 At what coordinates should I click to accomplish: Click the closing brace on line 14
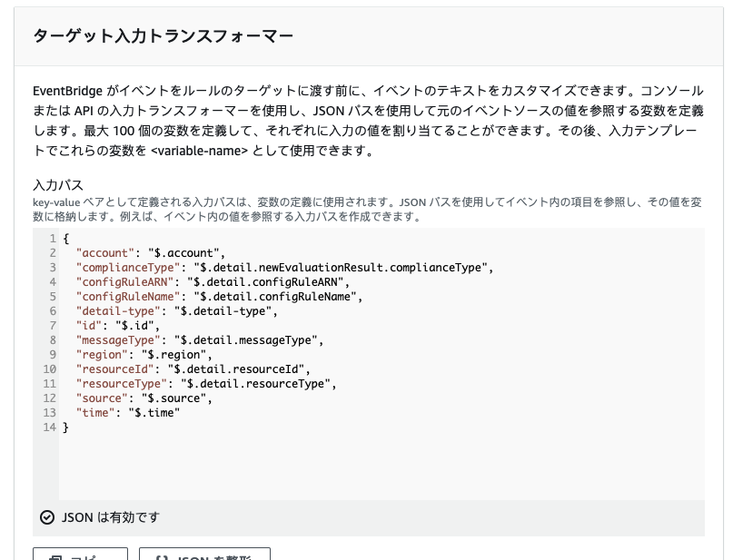coord(65,427)
